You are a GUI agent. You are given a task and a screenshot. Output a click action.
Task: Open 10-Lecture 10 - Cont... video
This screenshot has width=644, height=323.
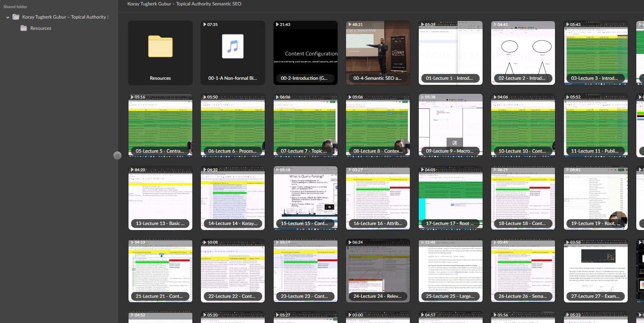click(x=523, y=125)
